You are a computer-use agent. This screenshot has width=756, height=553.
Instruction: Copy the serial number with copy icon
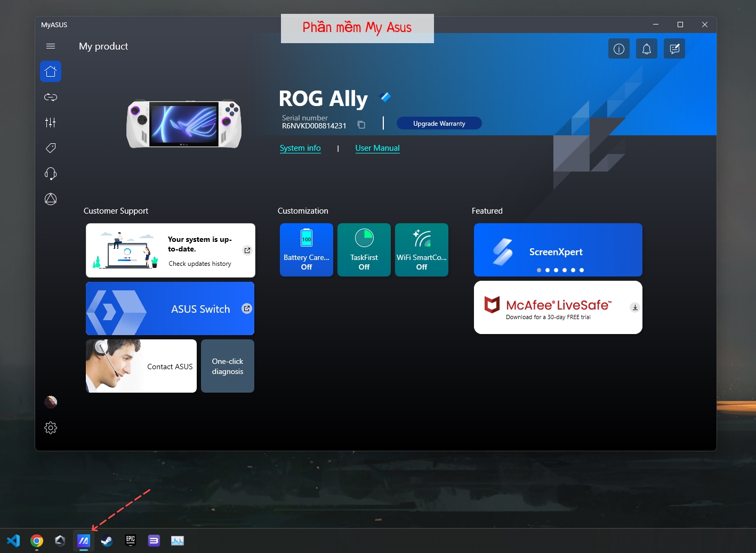(361, 125)
